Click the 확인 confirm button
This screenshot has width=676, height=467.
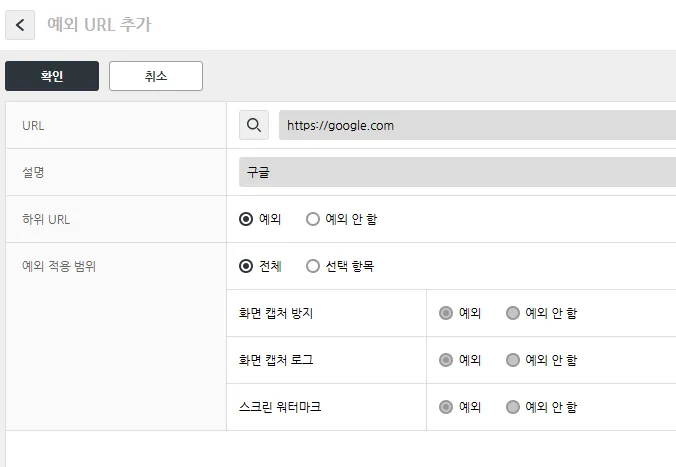pos(52,76)
